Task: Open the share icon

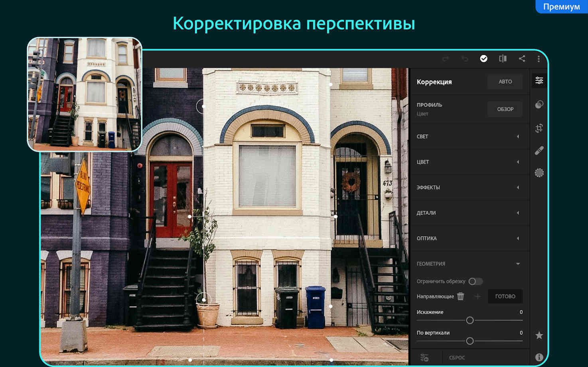Action: (522, 59)
